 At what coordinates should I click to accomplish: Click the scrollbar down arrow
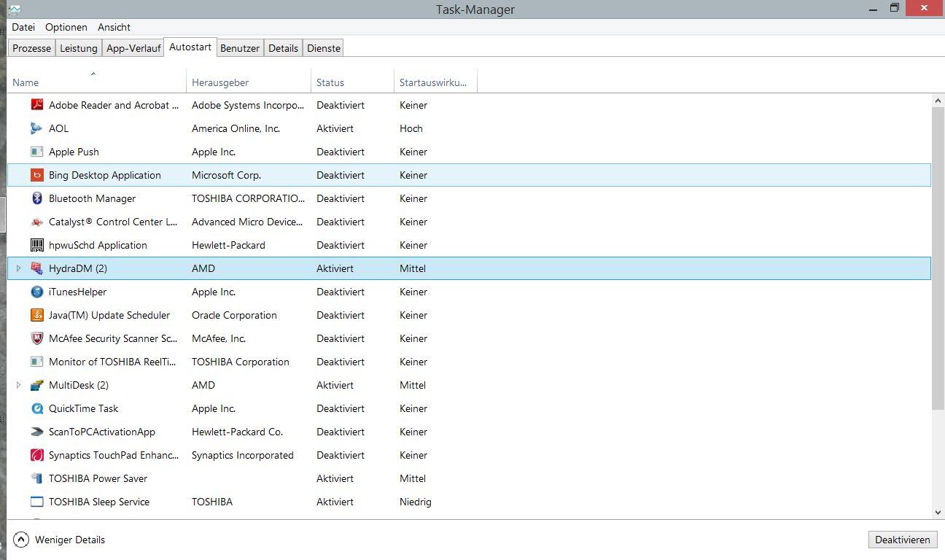point(938,513)
